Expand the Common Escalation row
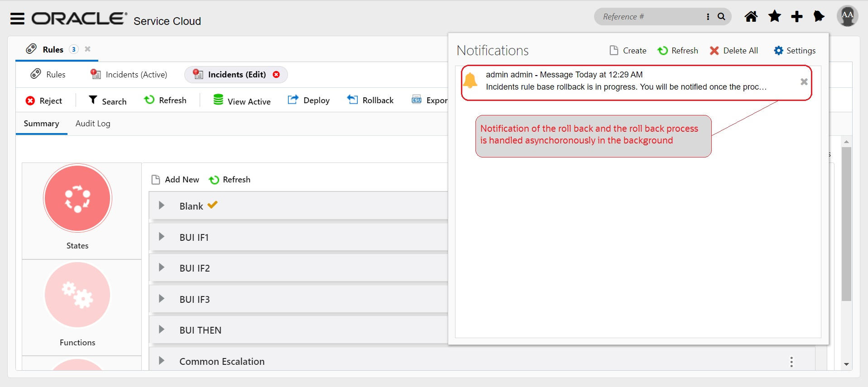 (162, 361)
